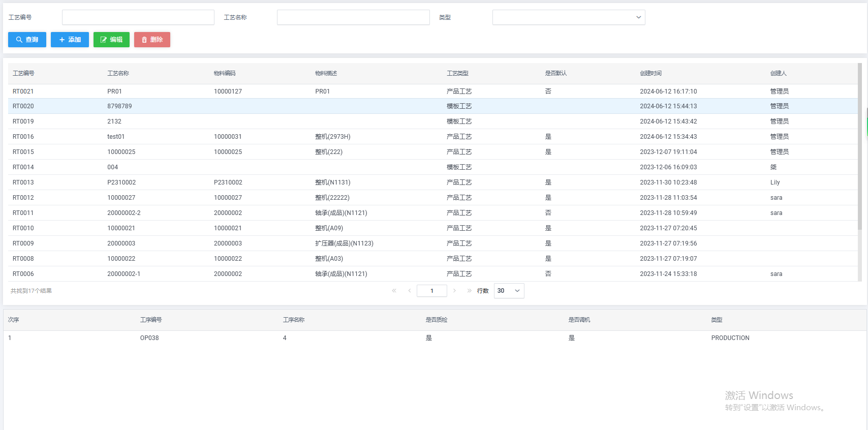Image resolution: width=868 pixels, height=430 pixels.
Task: Click the page number input box
Action: [x=431, y=291]
